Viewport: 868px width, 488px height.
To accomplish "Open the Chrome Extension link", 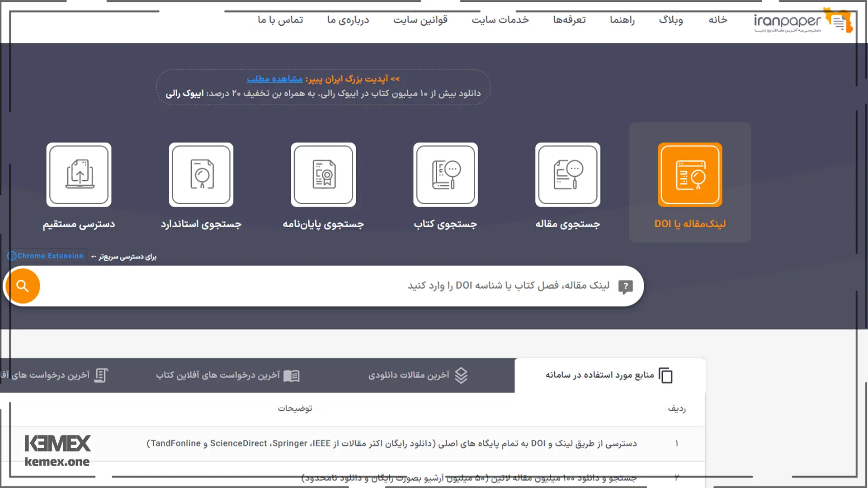I will (46, 256).
